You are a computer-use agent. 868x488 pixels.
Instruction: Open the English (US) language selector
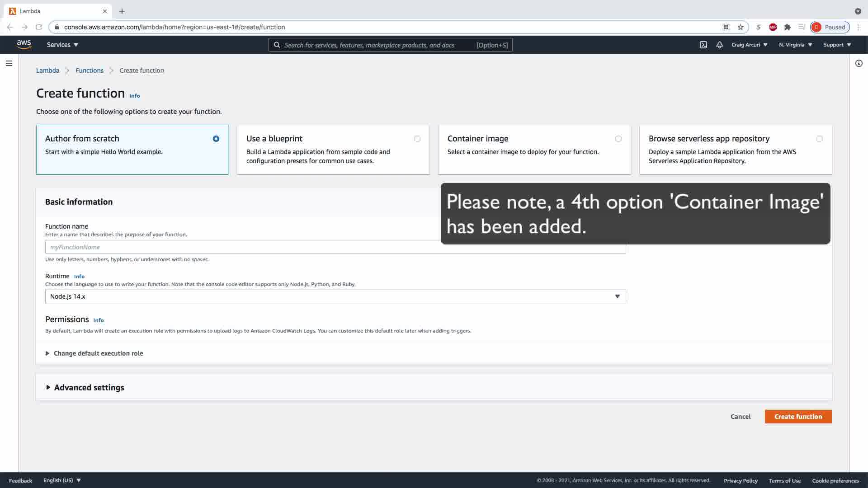(x=62, y=480)
